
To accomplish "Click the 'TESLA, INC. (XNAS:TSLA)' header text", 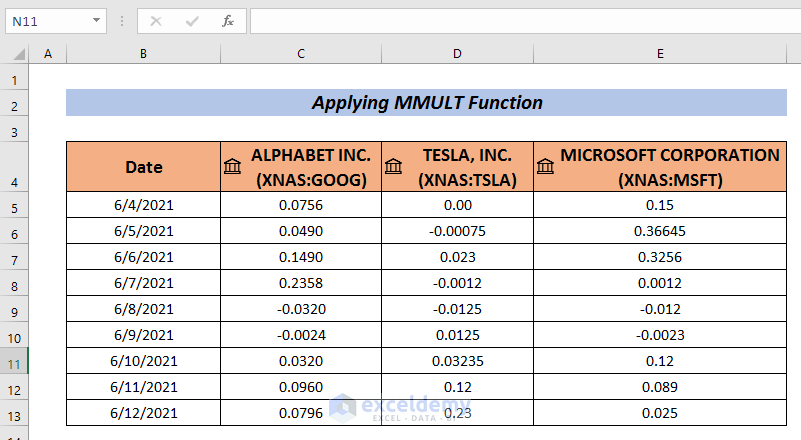I will 467,167.
